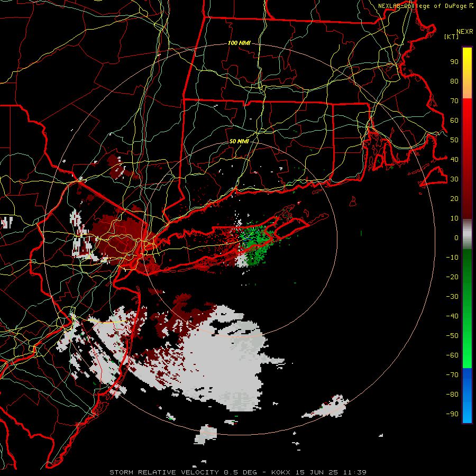Select the -90 value on the velocity scale
This screenshot has width=476, height=476.
pyautogui.click(x=452, y=414)
